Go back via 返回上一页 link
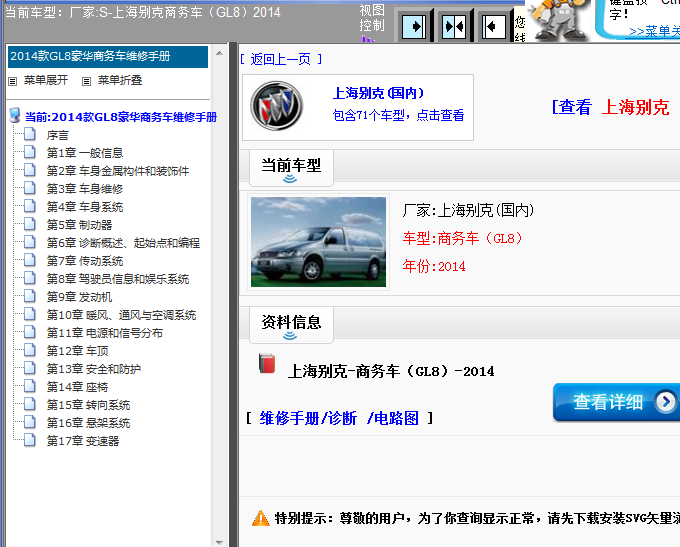 [281, 59]
